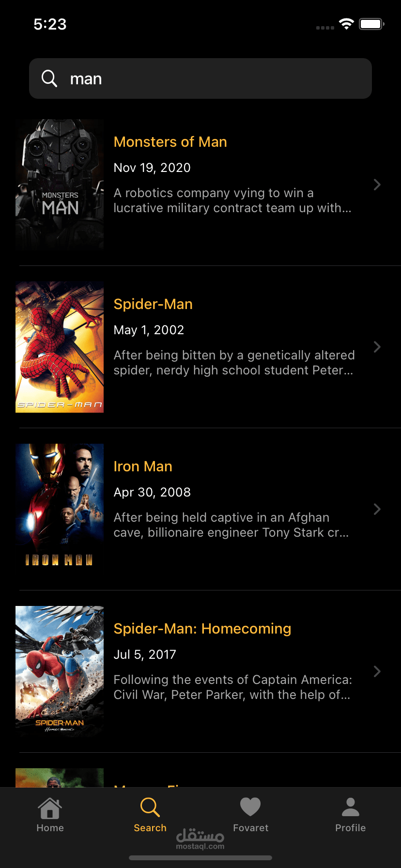Open Home via the house icon
The image size is (401, 868).
click(x=50, y=807)
